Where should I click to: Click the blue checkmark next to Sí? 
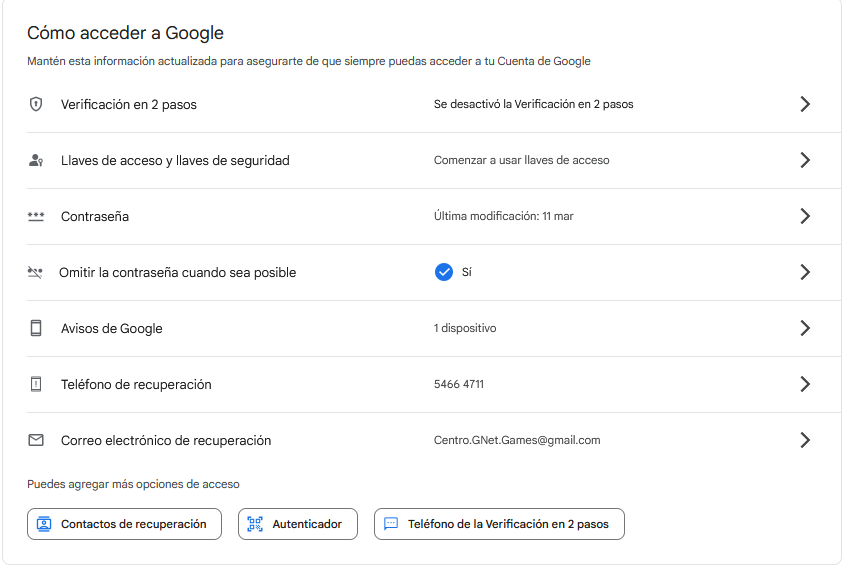[x=444, y=272]
